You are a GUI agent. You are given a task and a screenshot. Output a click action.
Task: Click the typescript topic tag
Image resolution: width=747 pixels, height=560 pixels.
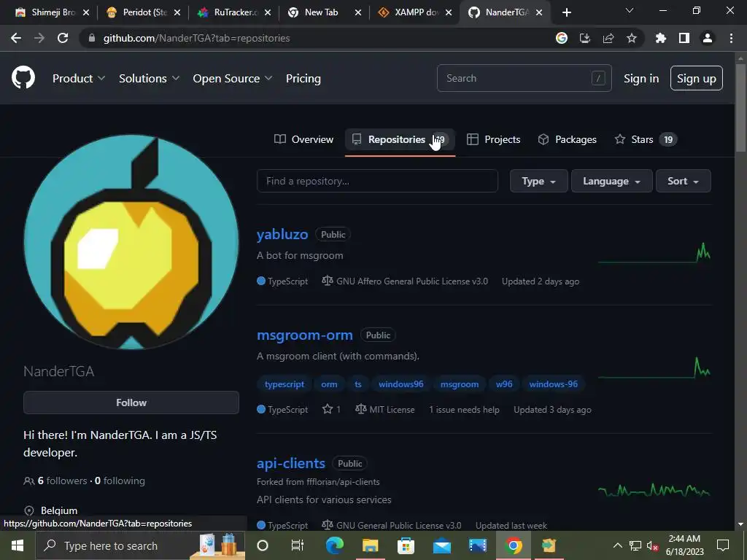[284, 384]
